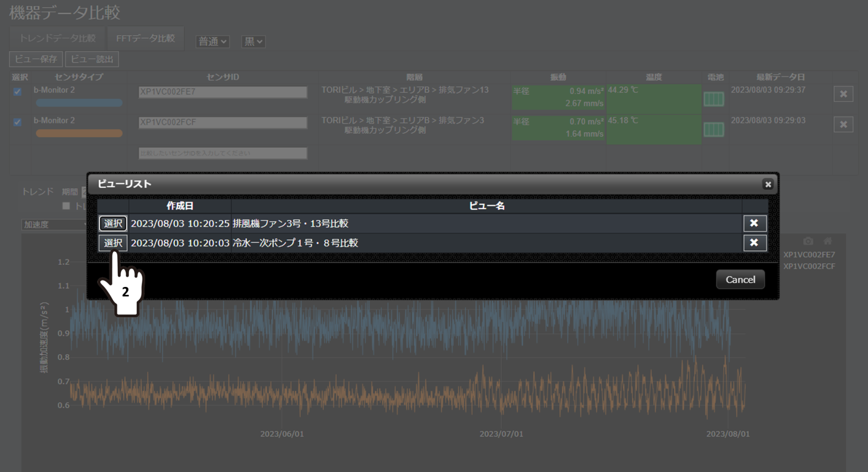The height and width of the screenshot is (472, 868).
Task: Delete the 冷水一次ポンプ1号・8号比較 view entry
Action: coord(754,243)
